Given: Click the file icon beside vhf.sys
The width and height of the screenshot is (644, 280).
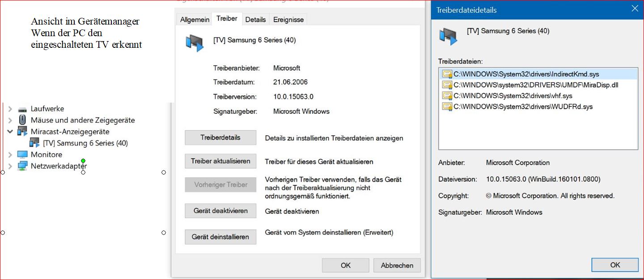Looking at the screenshot, I should click(x=447, y=96).
